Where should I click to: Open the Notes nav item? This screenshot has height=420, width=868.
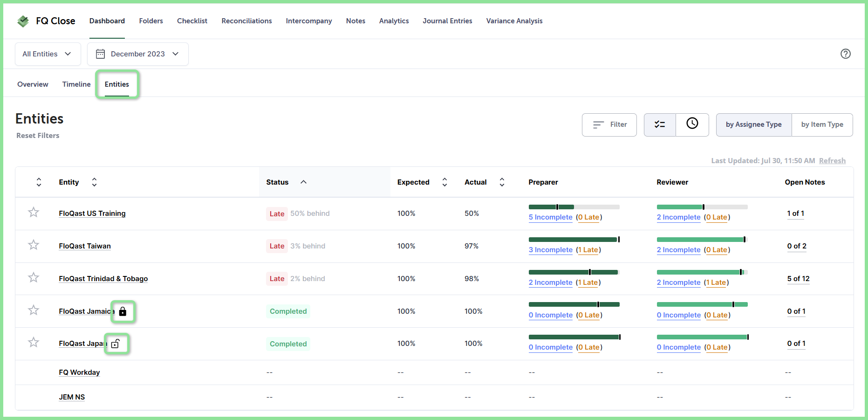click(x=355, y=21)
